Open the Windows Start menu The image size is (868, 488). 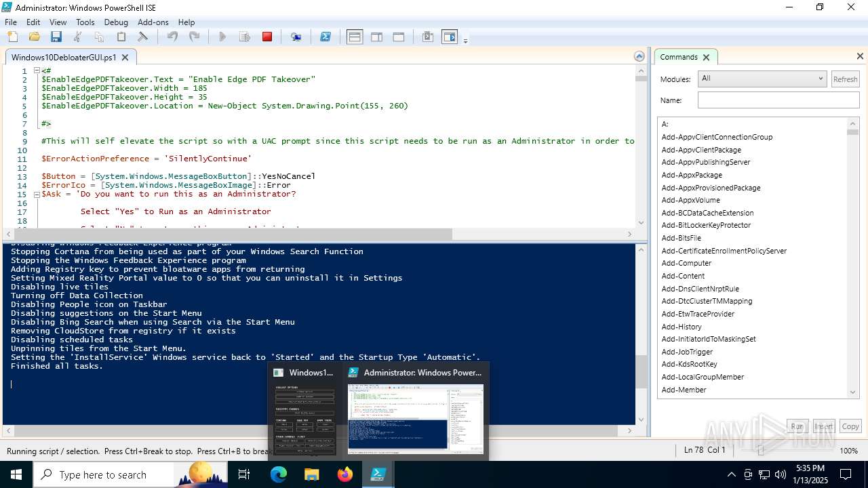pos(16,474)
